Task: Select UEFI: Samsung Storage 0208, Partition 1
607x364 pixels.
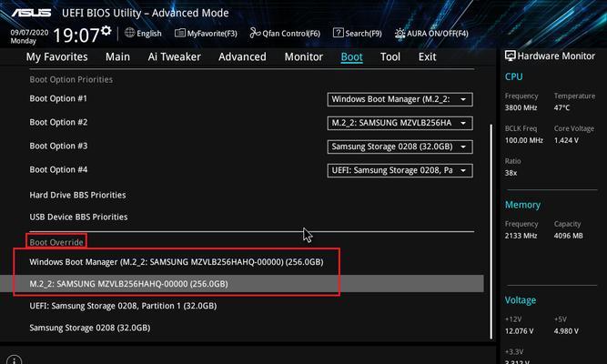Action: (x=123, y=306)
